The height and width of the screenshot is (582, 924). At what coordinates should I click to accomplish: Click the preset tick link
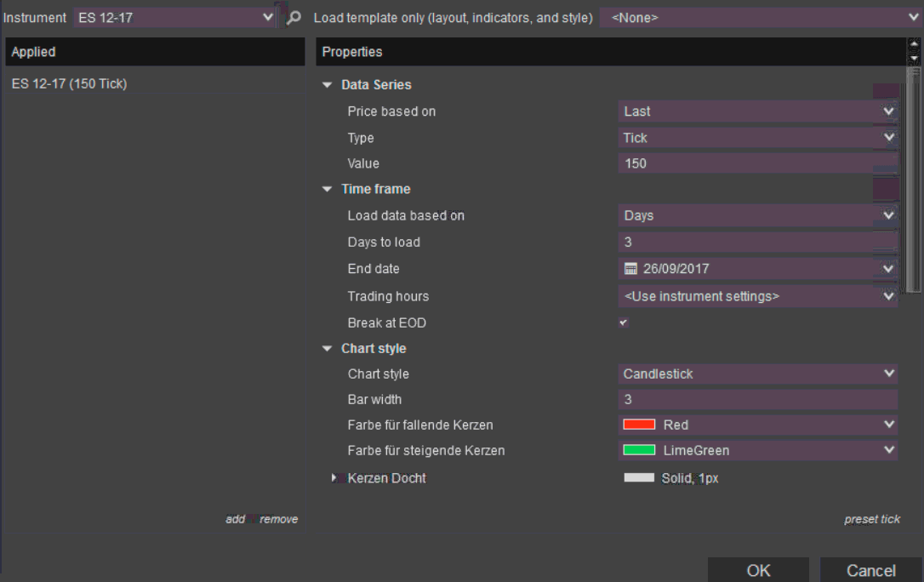click(x=872, y=519)
